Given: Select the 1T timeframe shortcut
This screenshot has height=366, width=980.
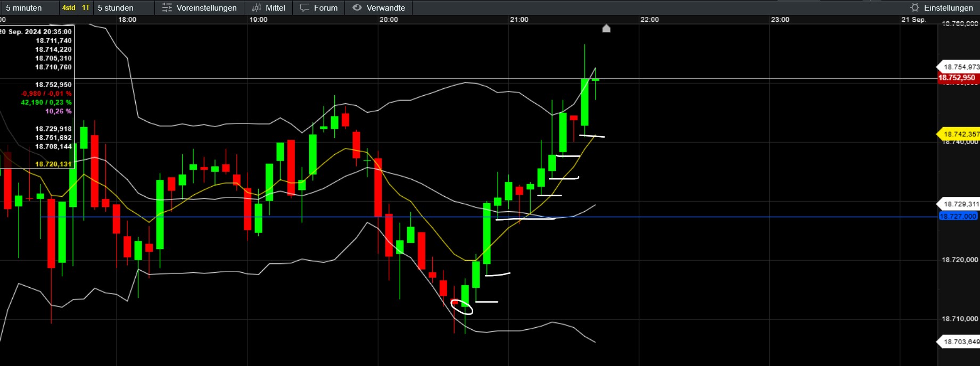Looking at the screenshot, I should (x=86, y=7).
